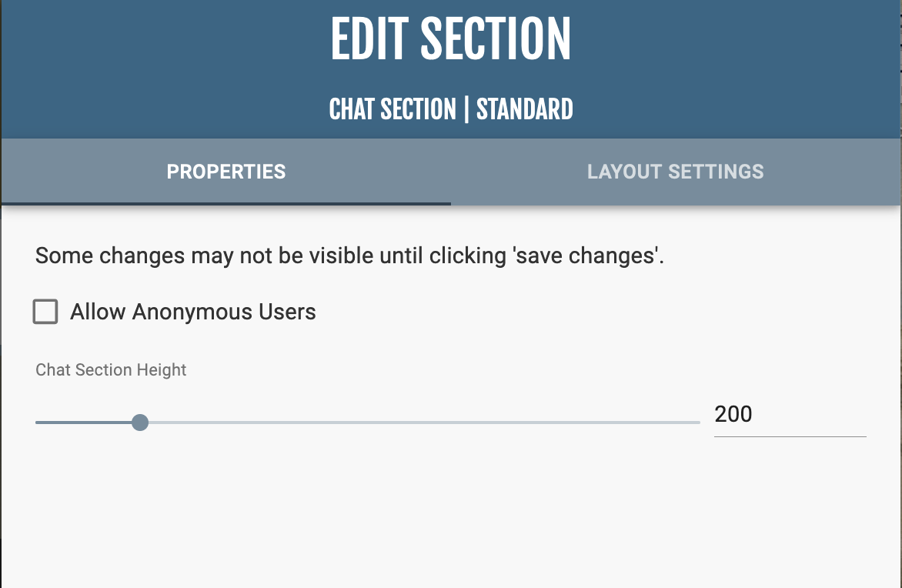Image resolution: width=902 pixels, height=588 pixels.
Task: Enable the Allow Anonymous Users checkbox
Action: (x=45, y=312)
